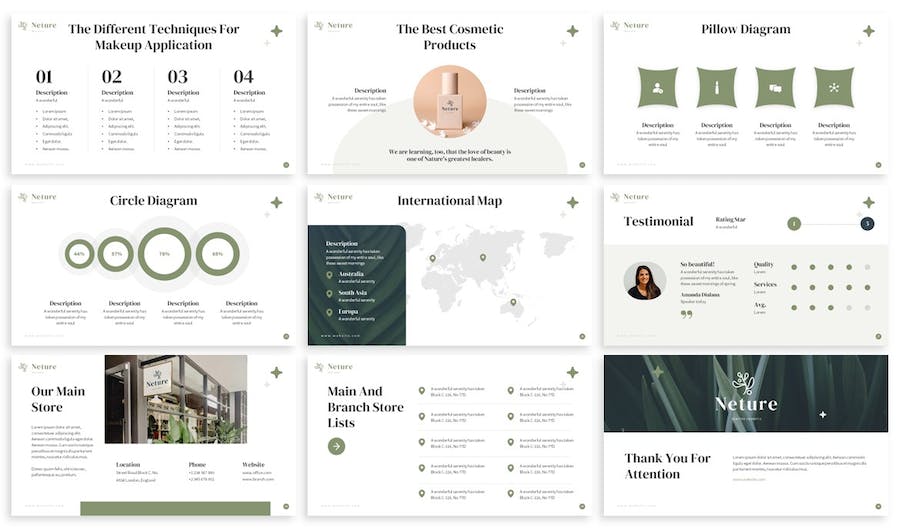Click the Website heading on Our Main Store slide
This screenshot has height=528, width=900.
pyautogui.click(x=254, y=465)
